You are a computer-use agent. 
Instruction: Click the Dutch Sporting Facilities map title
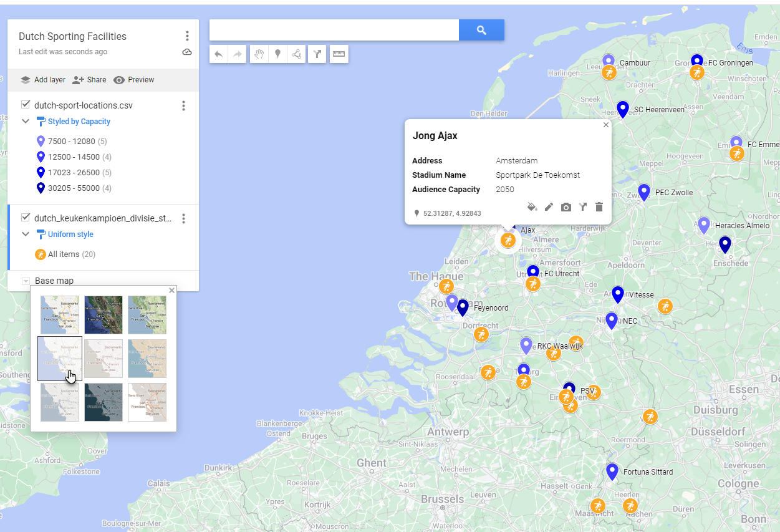point(72,37)
